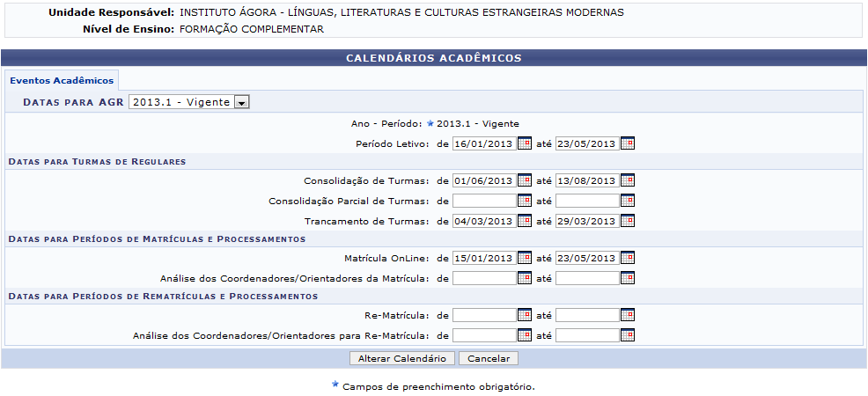Expand the Datas para AGR period dropdown
868x396 pixels.
241,102
